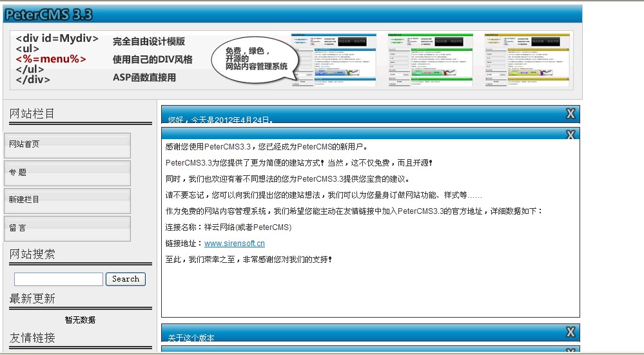Click the 您好，今天是2012年4月24日 title
The width and height of the screenshot is (644, 355).
[221, 120]
